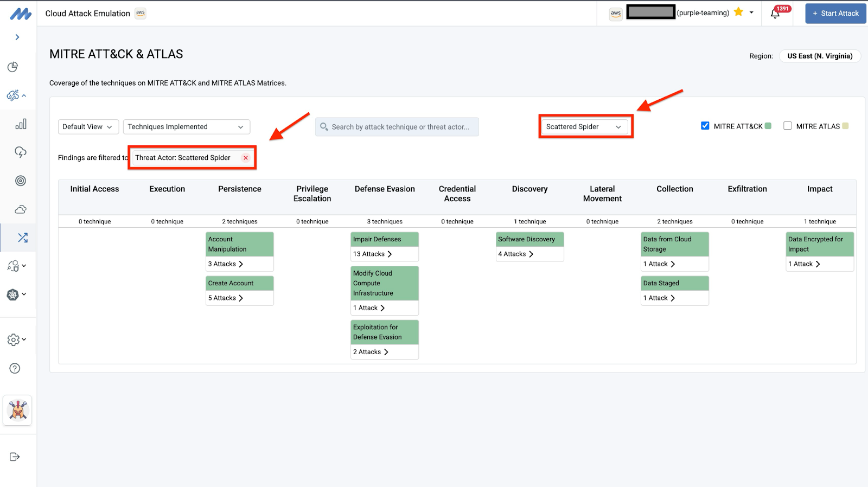Open the Account Manipulation technique card

(x=240, y=244)
